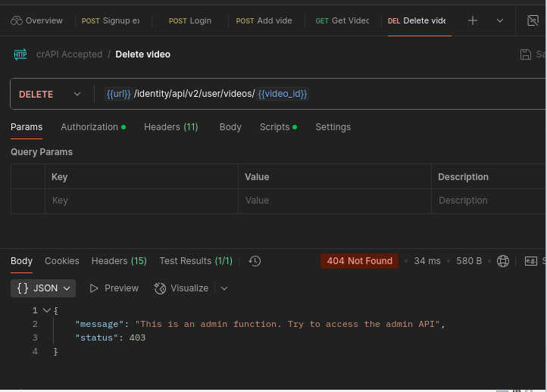
Task: Click the {{video_id}} variable in URL
Action: pos(283,94)
